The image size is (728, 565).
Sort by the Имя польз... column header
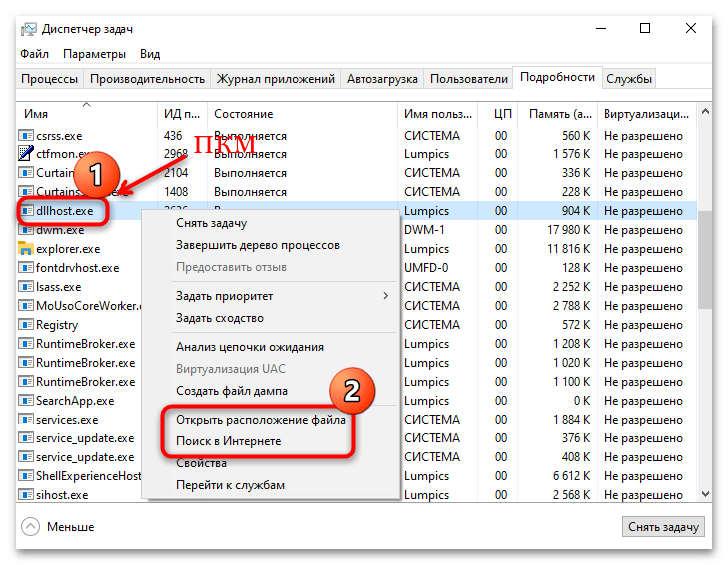tap(438, 114)
